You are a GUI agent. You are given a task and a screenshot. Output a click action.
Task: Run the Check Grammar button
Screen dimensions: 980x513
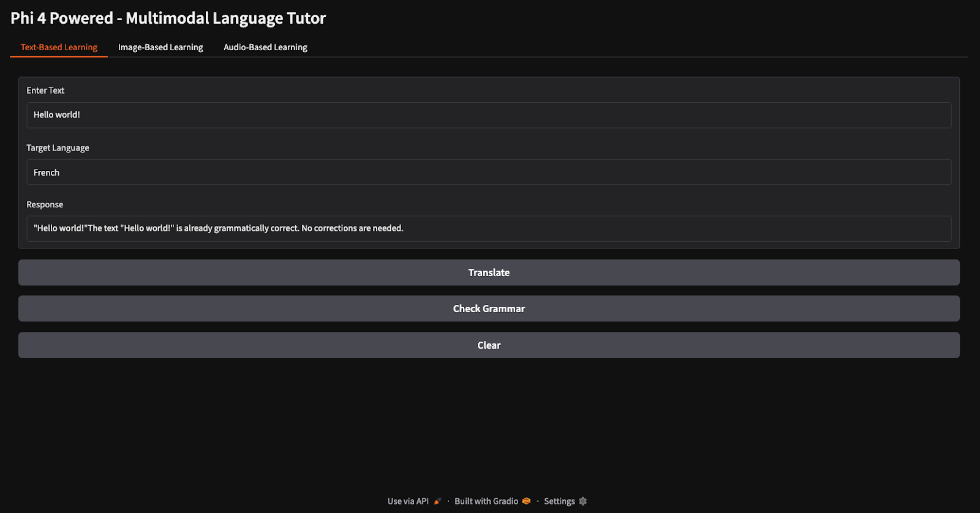click(x=489, y=309)
